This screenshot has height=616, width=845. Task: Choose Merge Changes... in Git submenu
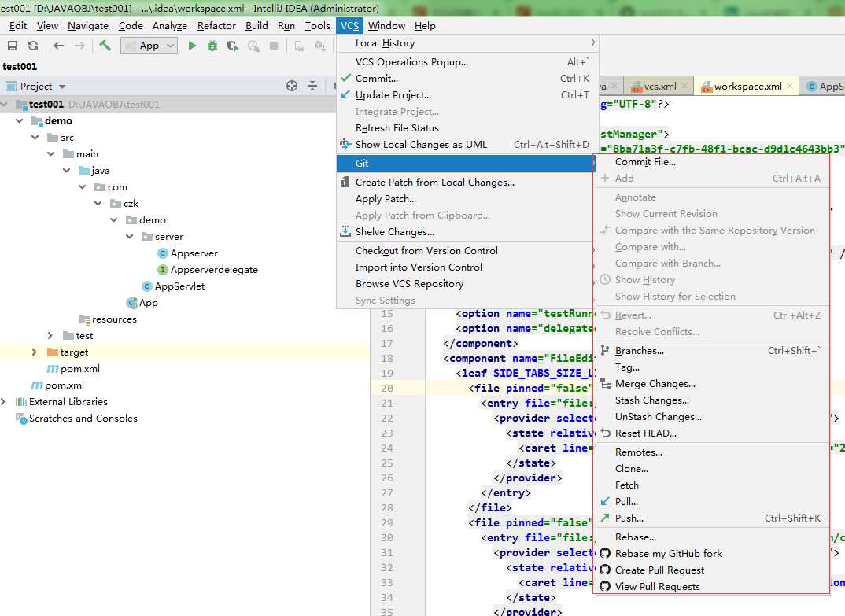[711, 384]
